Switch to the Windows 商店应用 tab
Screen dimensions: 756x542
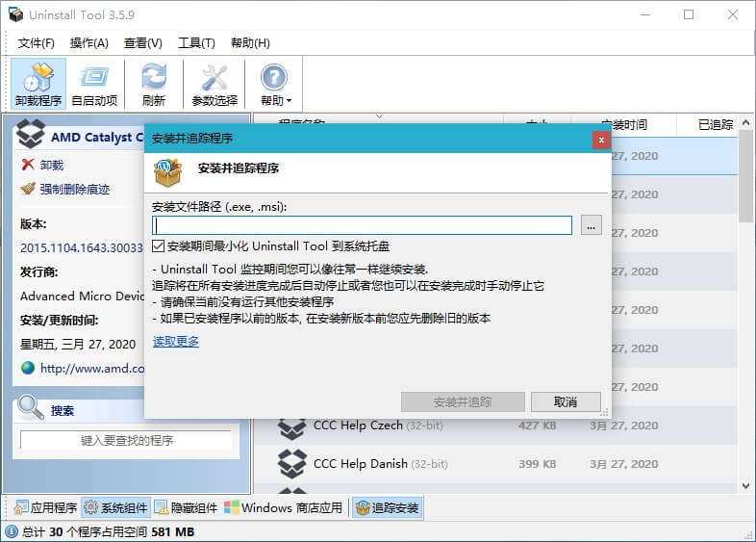coord(284,507)
